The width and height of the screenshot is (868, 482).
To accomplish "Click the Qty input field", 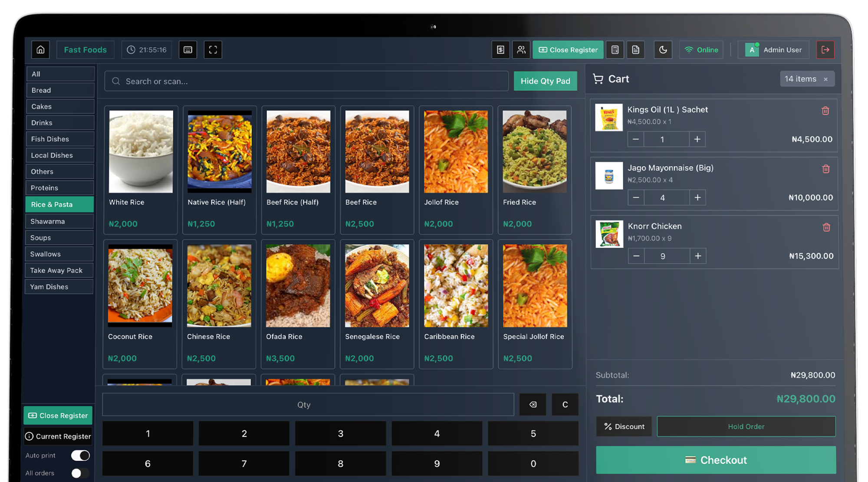I will click(308, 405).
